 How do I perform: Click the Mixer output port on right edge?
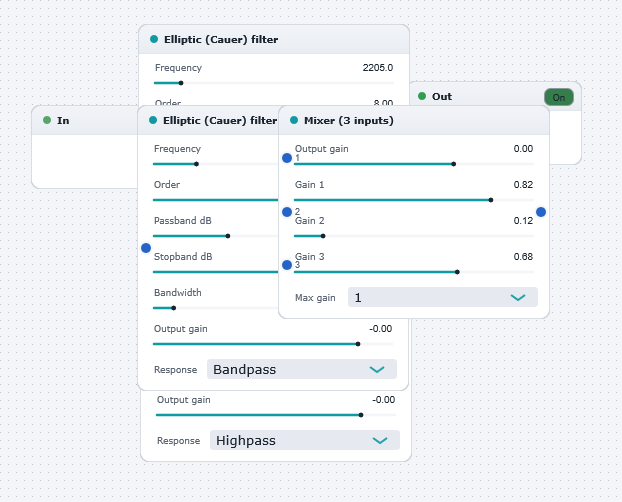pos(541,212)
